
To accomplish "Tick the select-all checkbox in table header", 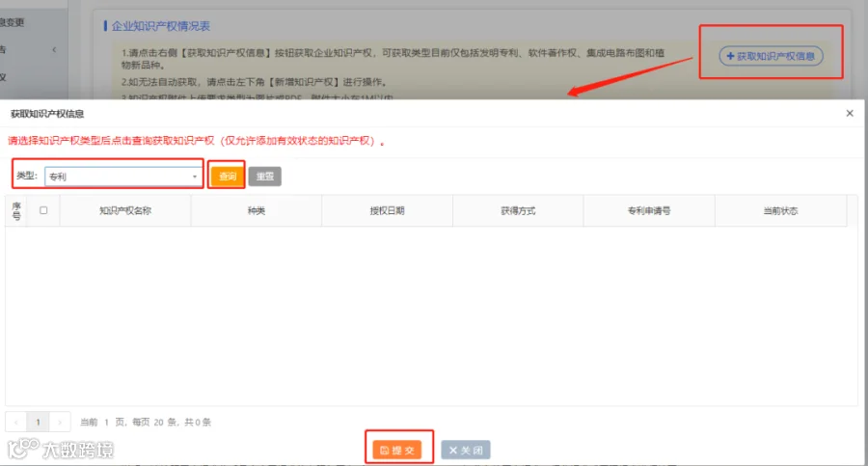I will pos(43,210).
